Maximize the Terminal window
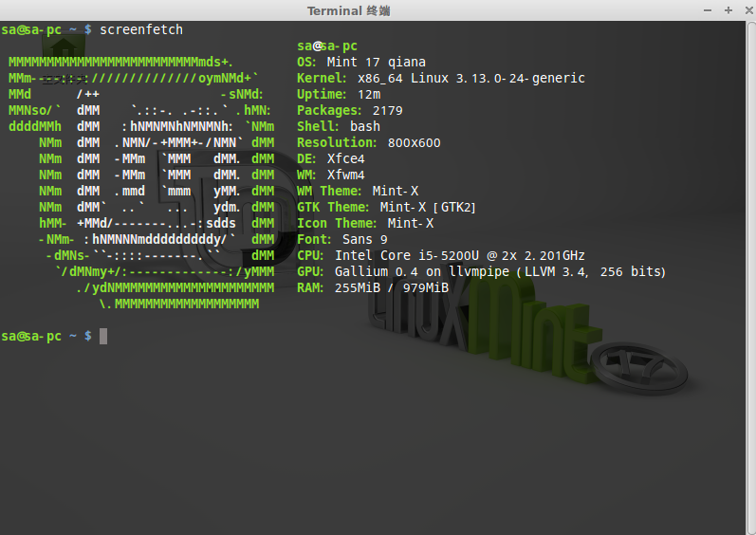Viewport: 756px width, 535px height. (x=728, y=10)
